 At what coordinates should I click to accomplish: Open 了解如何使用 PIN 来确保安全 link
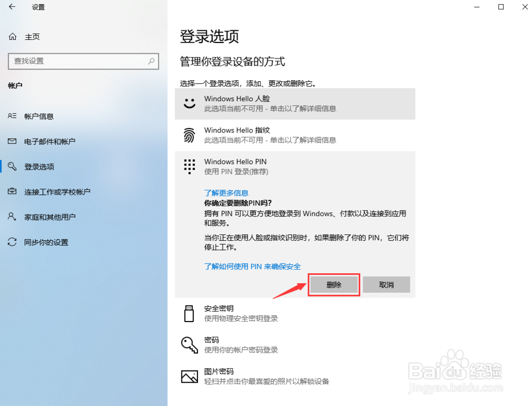click(252, 266)
